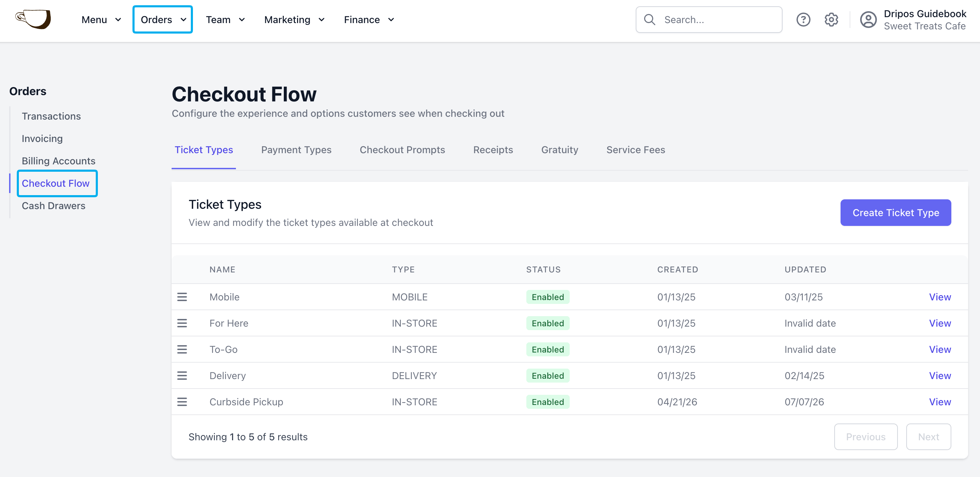Focus the Search input field

pyautogui.click(x=709, y=20)
